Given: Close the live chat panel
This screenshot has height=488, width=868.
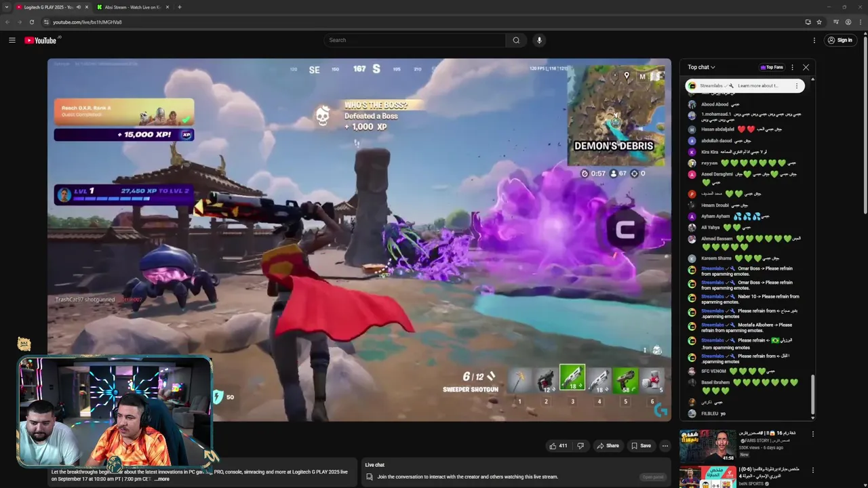Looking at the screenshot, I should [x=806, y=67].
